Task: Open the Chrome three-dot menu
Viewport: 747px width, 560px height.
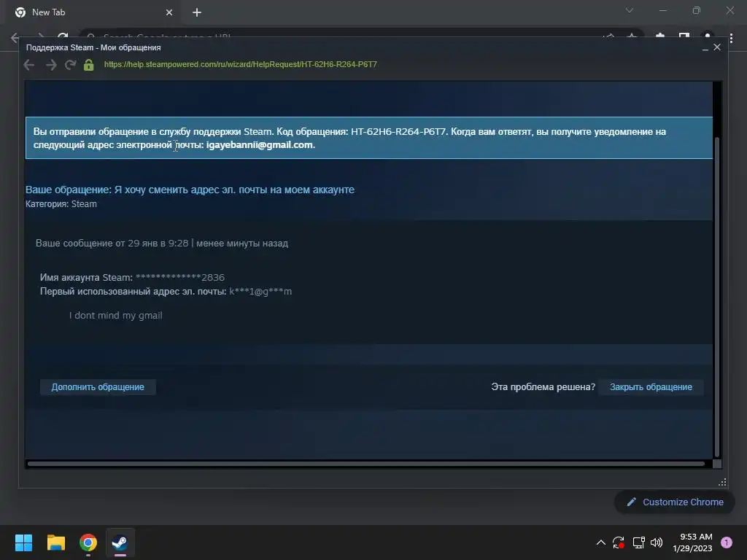Action: coord(731,38)
